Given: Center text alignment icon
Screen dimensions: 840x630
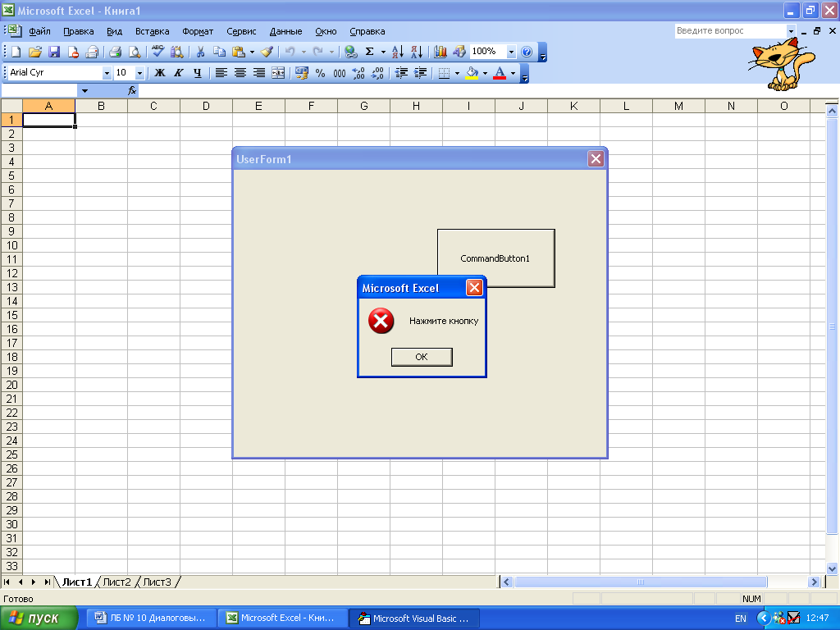Looking at the screenshot, I should (240, 72).
